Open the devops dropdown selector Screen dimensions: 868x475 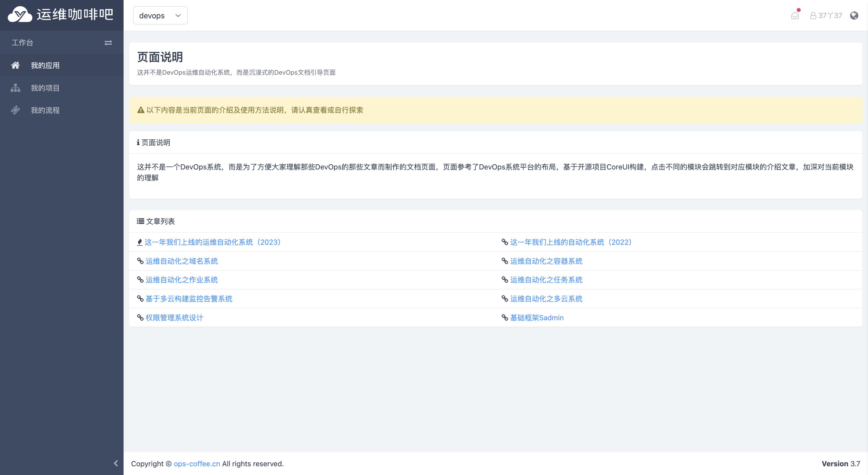pyautogui.click(x=160, y=15)
